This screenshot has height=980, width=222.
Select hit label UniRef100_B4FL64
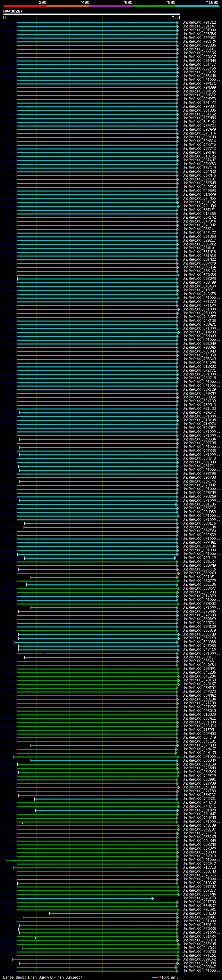(199, 122)
